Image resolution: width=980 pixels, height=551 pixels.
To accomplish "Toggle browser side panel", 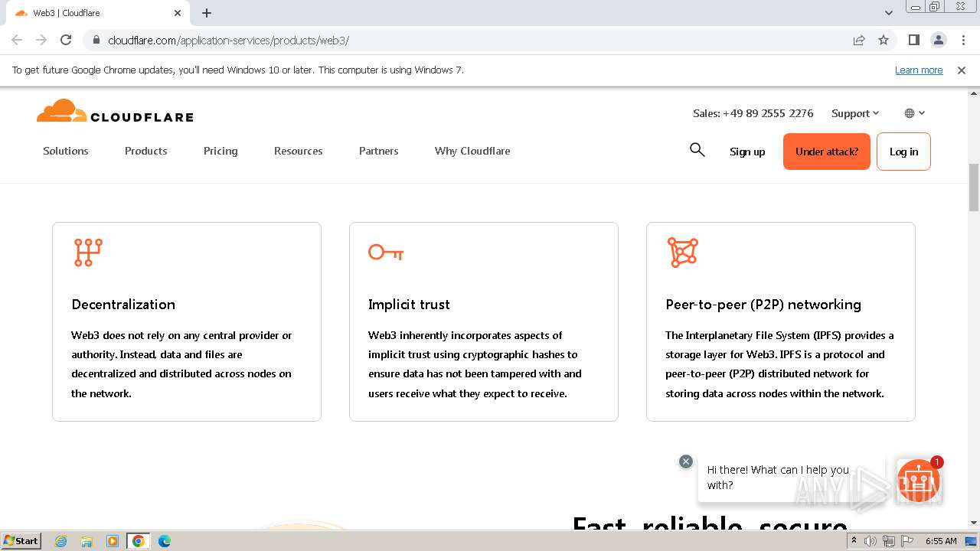I will [913, 40].
